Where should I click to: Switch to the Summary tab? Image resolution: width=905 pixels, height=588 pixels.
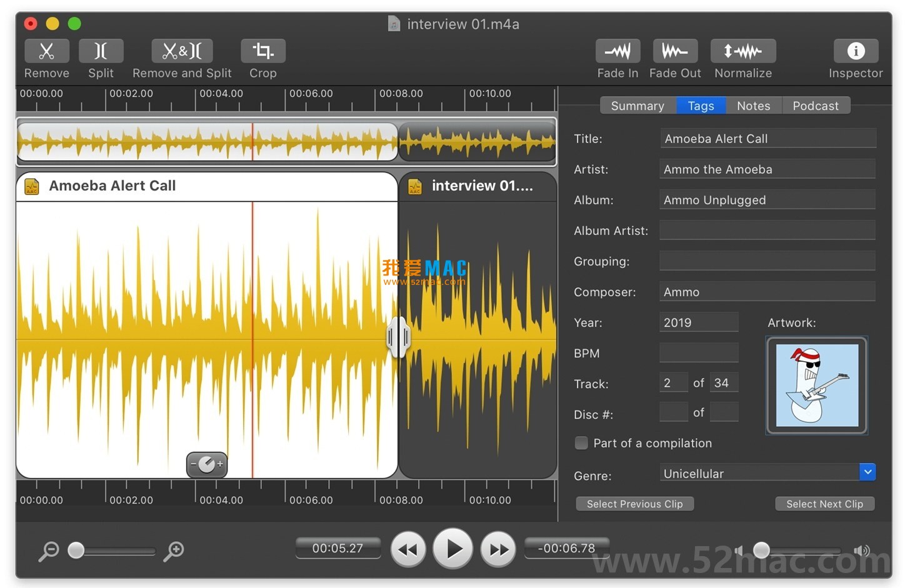pyautogui.click(x=637, y=106)
